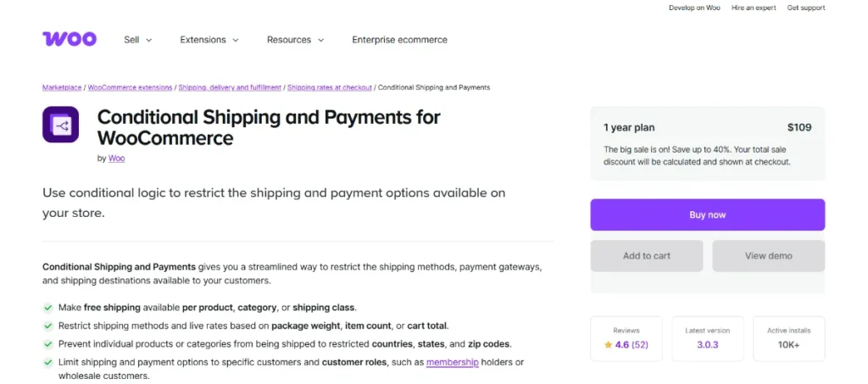Viewport: 868px width, 384px height.
Task: Click the Woo logo
Action: click(x=70, y=39)
